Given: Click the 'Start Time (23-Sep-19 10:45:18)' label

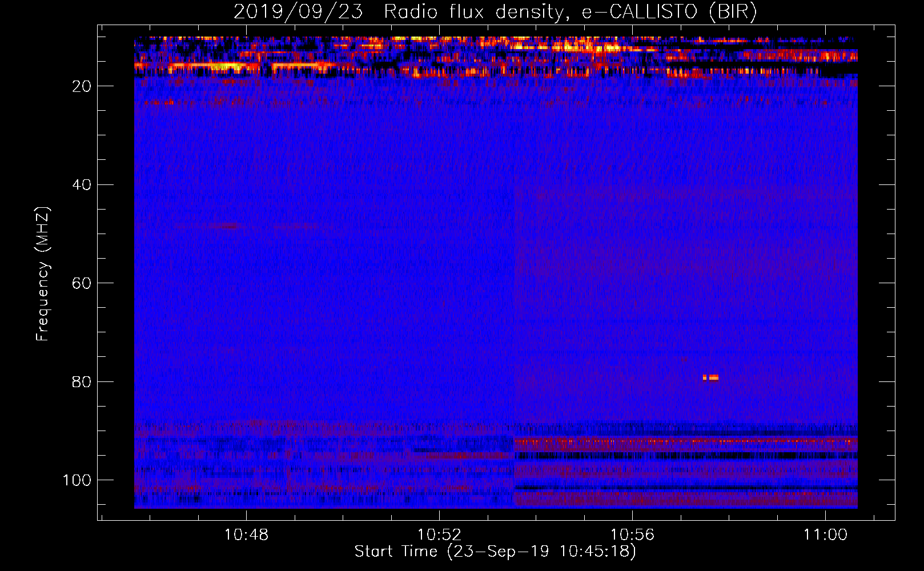Looking at the screenshot, I should [x=495, y=552].
